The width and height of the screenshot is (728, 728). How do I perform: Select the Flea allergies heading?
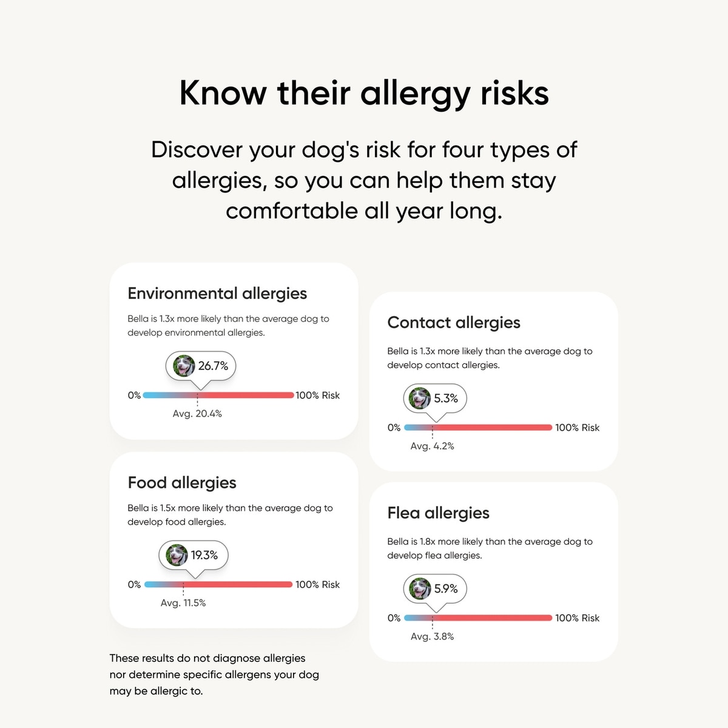click(x=438, y=513)
